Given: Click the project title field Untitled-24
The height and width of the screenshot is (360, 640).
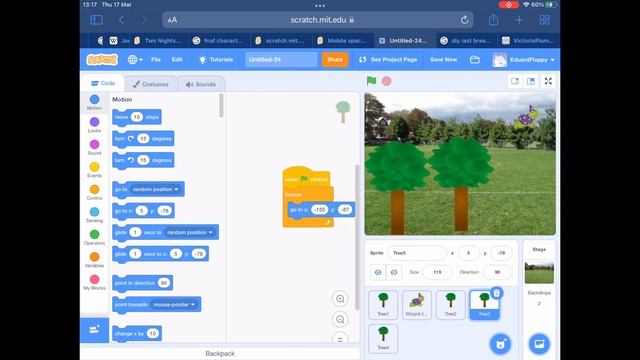Looking at the screenshot, I should click(281, 60).
